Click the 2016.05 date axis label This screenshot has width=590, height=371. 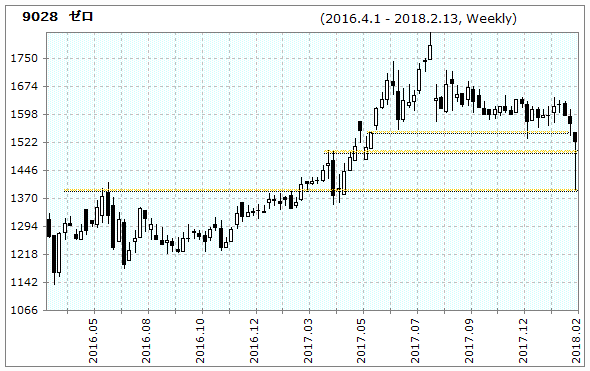pyautogui.click(x=93, y=341)
